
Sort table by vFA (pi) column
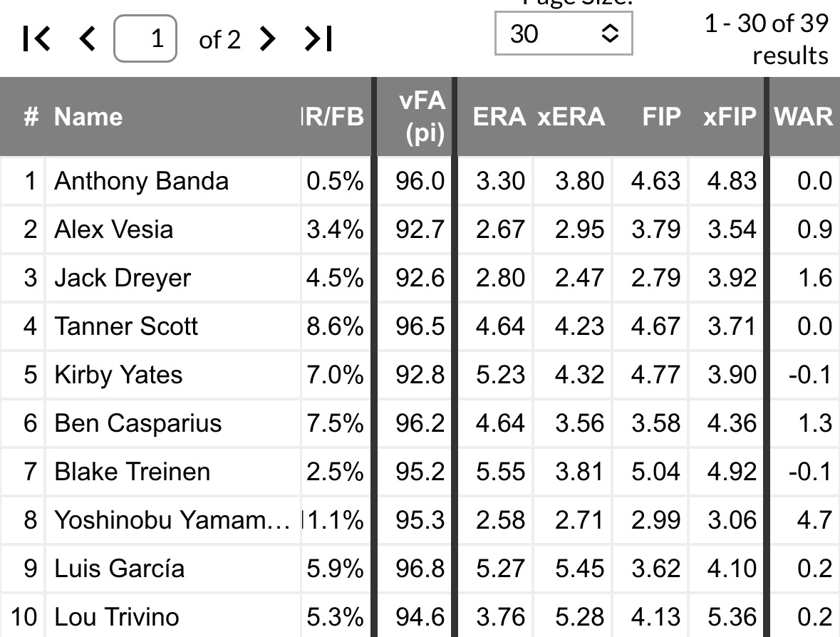tap(423, 117)
